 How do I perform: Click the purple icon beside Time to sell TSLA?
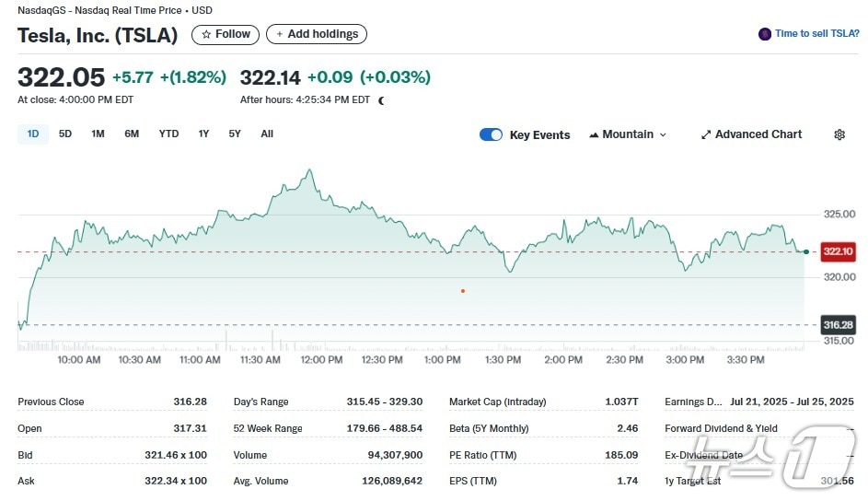pos(764,34)
